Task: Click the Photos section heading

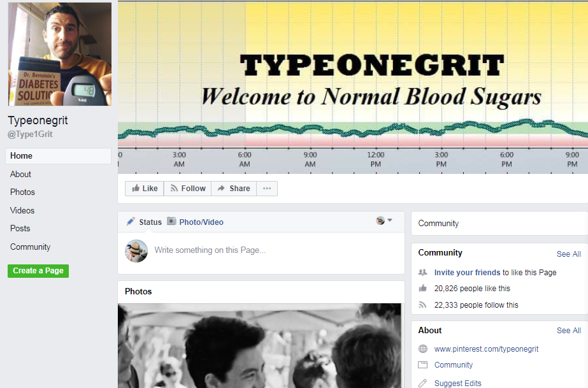Action: (138, 292)
